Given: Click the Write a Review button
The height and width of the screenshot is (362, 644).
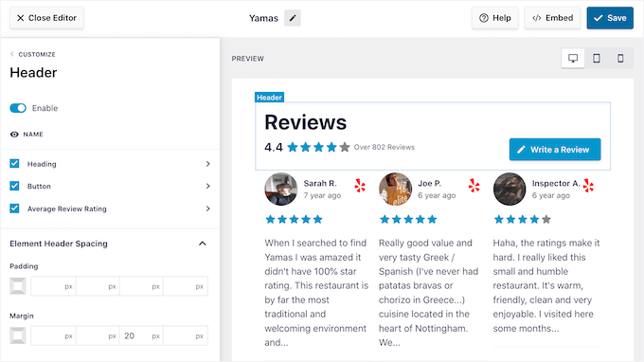Looking at the screenshot, I should 555,150.
